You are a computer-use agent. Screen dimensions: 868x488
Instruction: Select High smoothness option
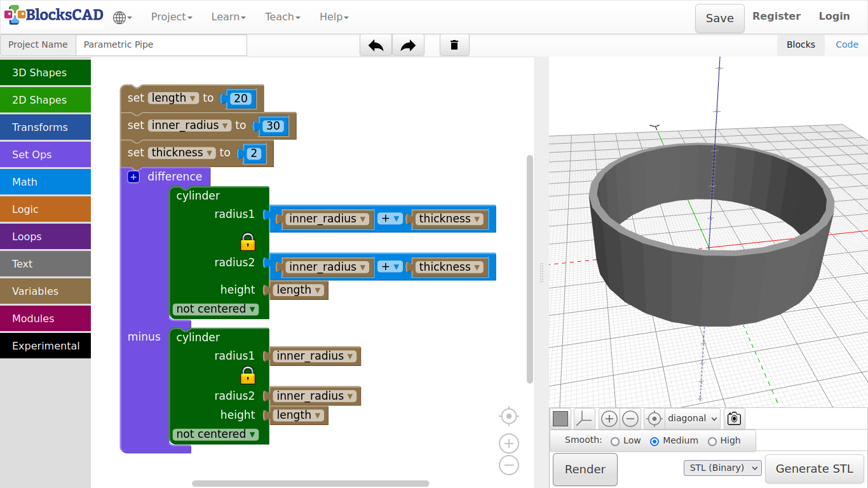pyautogui.click(x=712, y=441)
